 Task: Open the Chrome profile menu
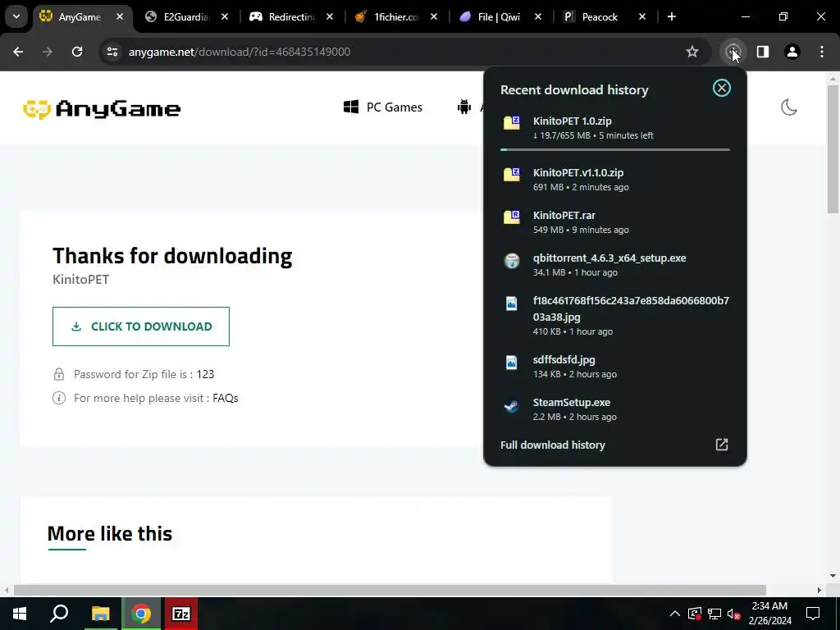tap(792, 52)
